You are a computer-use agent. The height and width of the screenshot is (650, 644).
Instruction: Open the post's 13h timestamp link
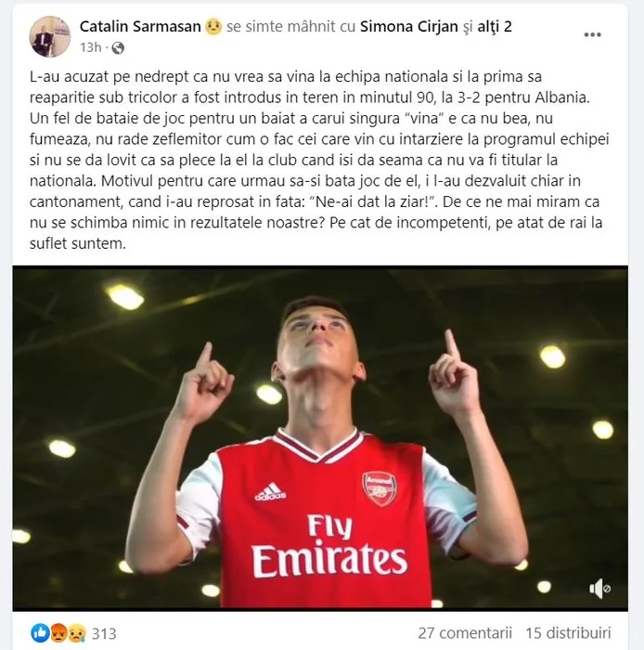pyautogui.click(x=91, y=48)
